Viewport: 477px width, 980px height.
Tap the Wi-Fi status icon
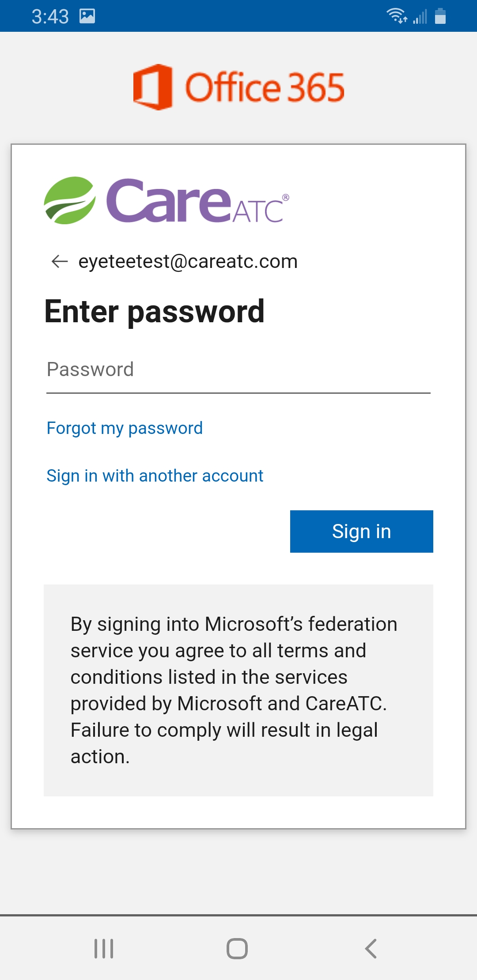click(x=397, y=16)
